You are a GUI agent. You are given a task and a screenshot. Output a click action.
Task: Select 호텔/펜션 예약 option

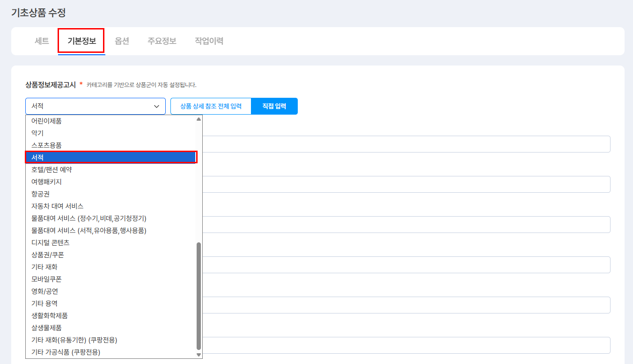[x=52, y=170]
